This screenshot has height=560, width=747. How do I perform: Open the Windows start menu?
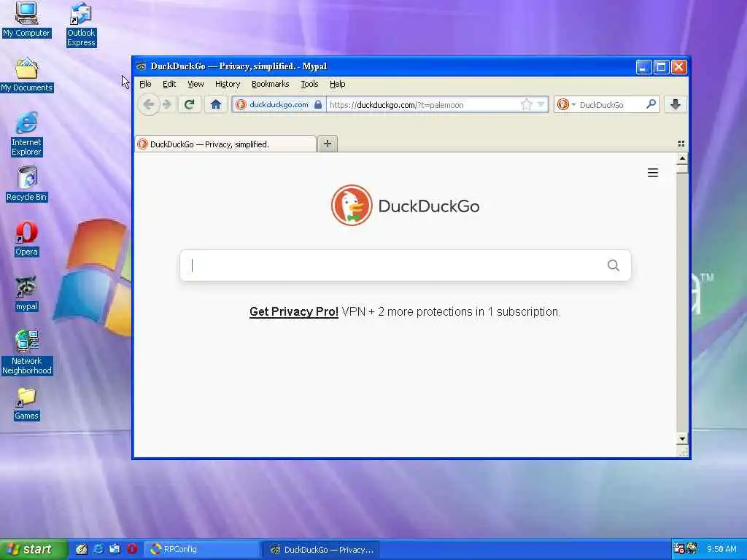click(34, 549)
